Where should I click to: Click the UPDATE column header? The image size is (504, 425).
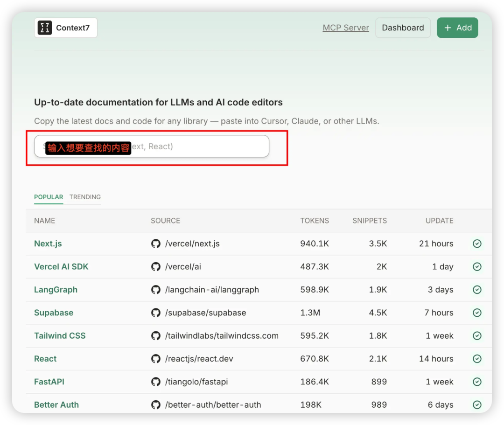click(440, 221)
